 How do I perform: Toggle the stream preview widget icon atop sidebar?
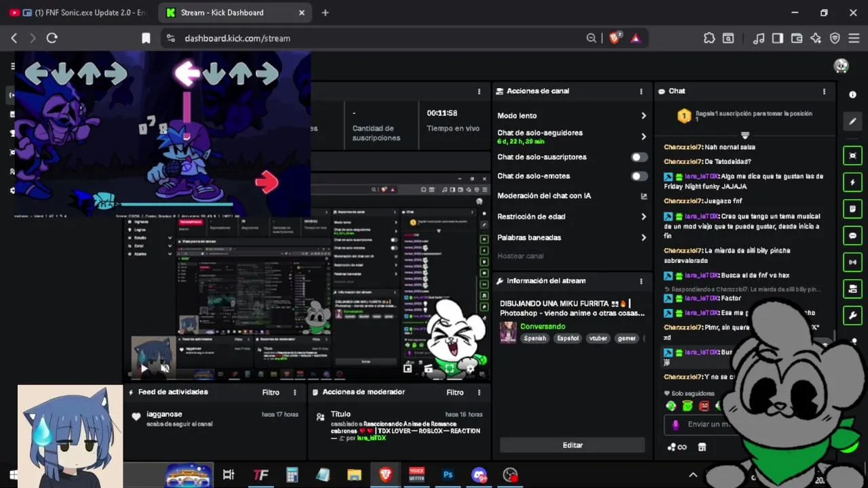point(852,156)
